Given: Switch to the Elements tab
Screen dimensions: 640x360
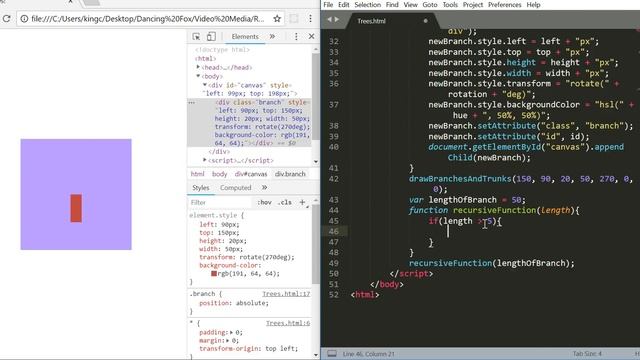Looking at the screenshot, I should point(245,37).
